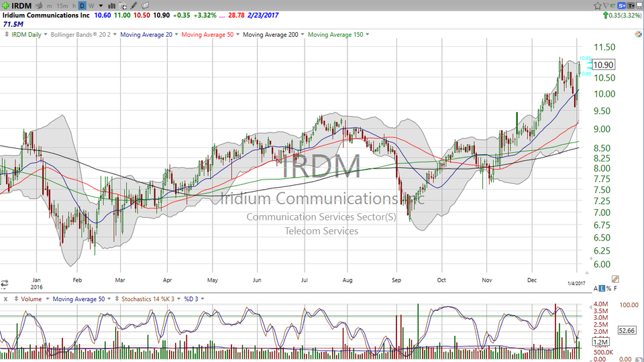This screenshot has width=644, height=362.
Task: Click the green Moving Average 150 label
Action: coord(335,34)
